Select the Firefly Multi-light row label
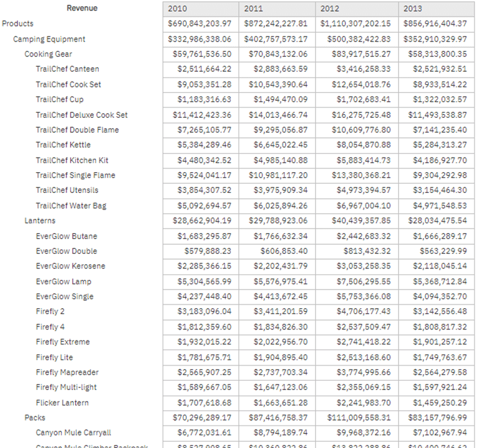The image size is (477, 448). pyautogui.click(x=66, y=387)
